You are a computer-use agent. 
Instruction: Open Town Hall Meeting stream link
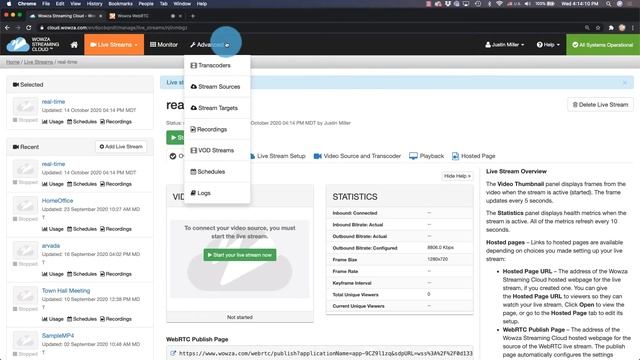click(66, 290)
